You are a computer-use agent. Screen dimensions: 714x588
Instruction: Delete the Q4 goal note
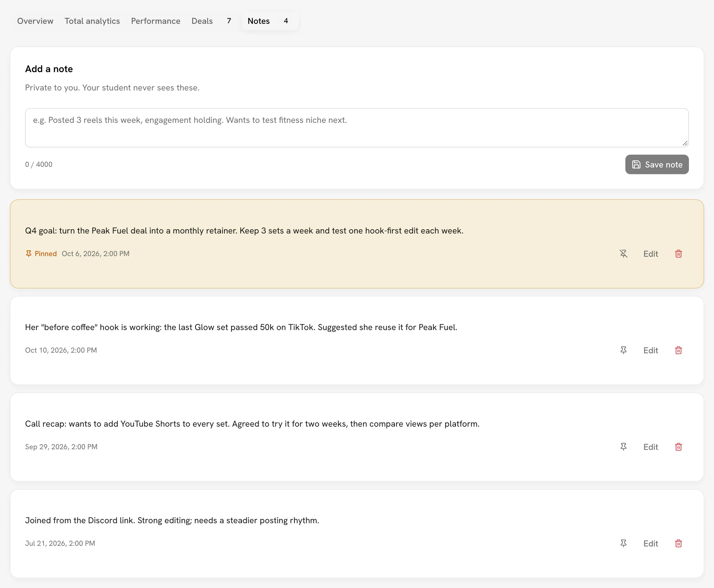click(x=678, y=254)
